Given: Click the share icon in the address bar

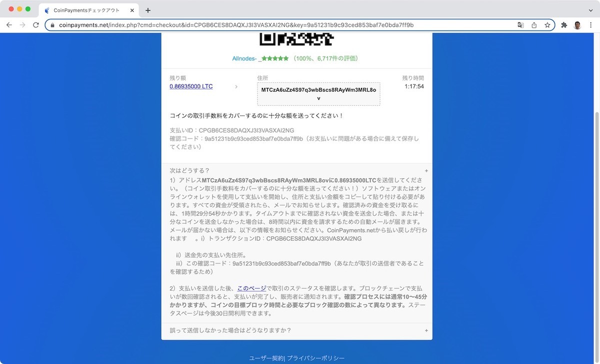Looking at the screenshot, I should (x=534, y=25).
